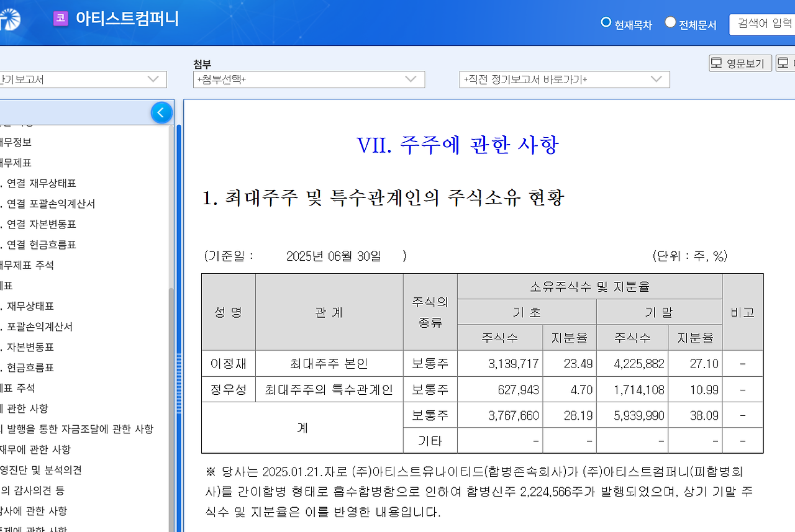Open 감사에 관한 사항 in the contents tree
Viewport: 795px width, 532px height.
pyautogui.click(x=34, y=511)
